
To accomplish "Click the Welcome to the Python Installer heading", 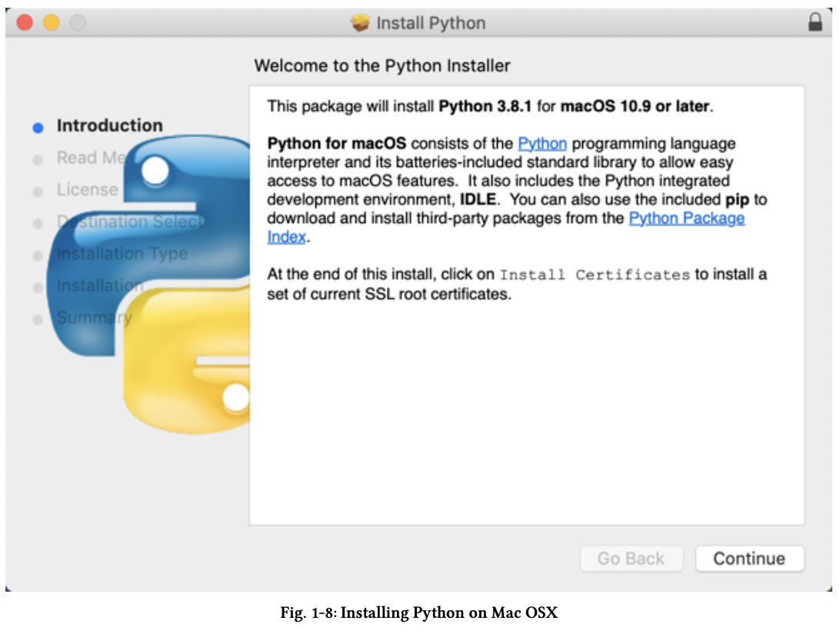I will pyautogui.click(x=382, y=65).
